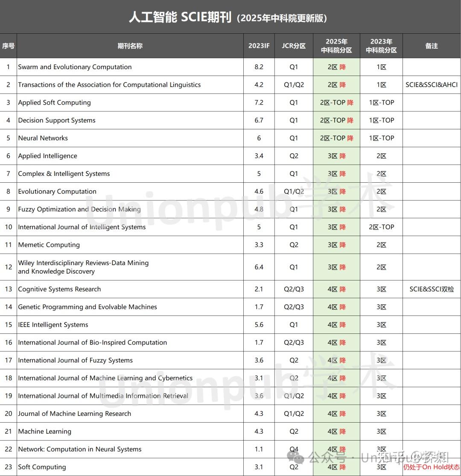The width and height of the screenshot is (461, 476).
Task: Click the 'SCIE&SSCI&AHCI' remark cell
Action: click(431, 85)
